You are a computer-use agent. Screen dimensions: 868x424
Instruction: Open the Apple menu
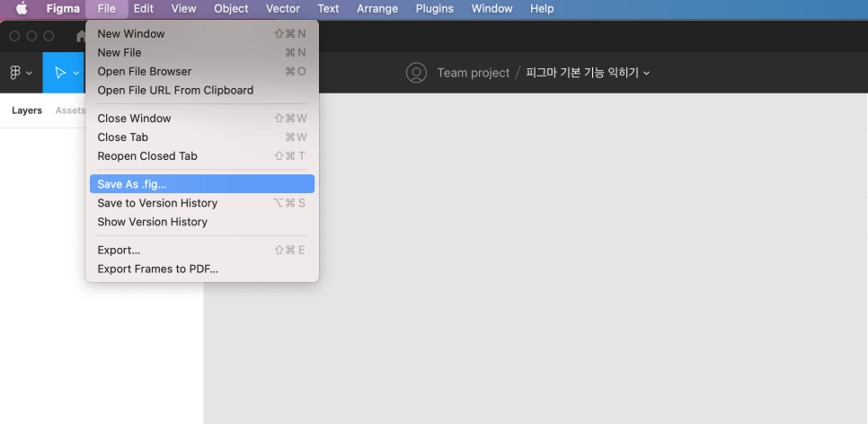click(x=22, y=9)
